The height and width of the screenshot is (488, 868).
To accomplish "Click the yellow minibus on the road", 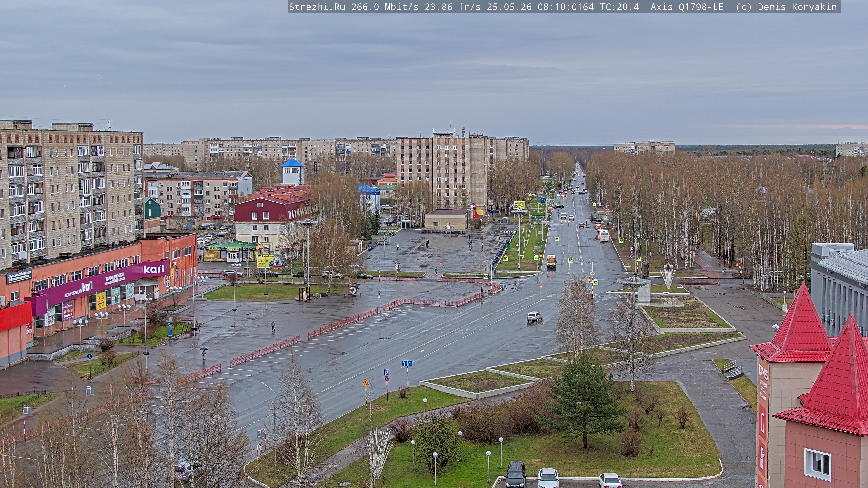I will 551,261.
